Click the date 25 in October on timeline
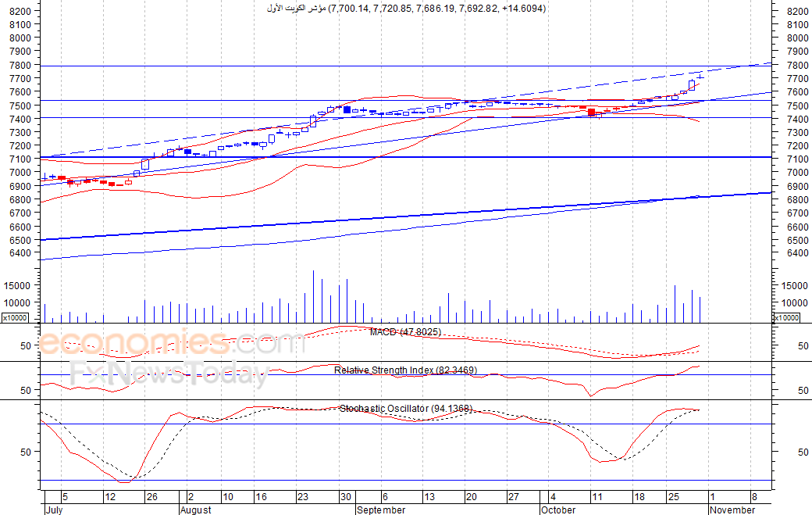This screenshot has height=515, width=812. click(x=673, y=497)
